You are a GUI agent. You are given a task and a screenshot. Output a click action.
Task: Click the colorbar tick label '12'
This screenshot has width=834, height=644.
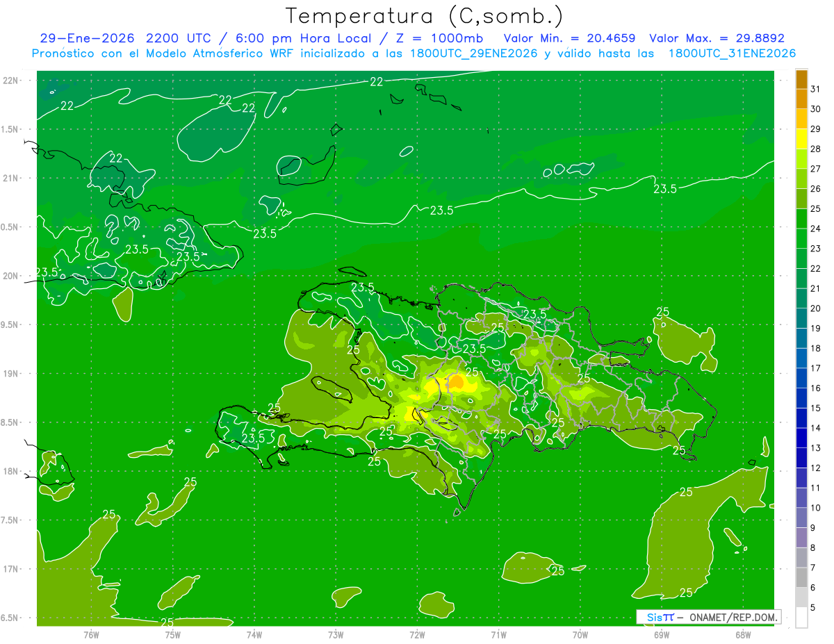click(816, 468)
